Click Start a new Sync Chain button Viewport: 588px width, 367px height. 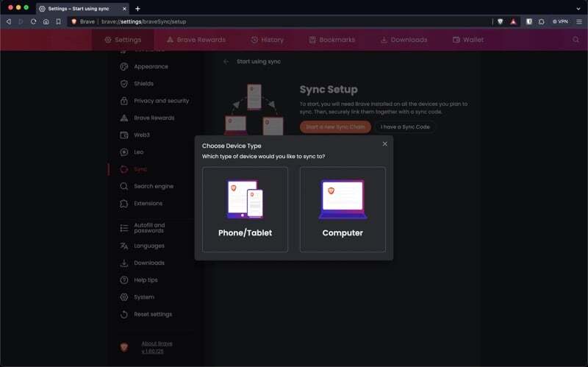(335, 127)
